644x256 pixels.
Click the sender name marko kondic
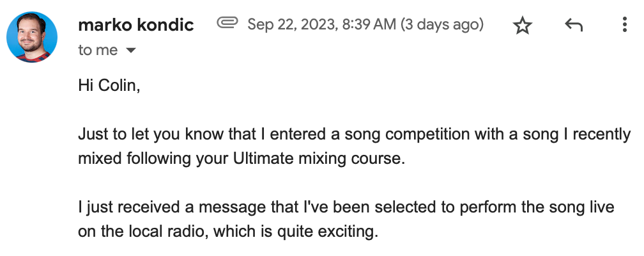click(x=135, y=26)
